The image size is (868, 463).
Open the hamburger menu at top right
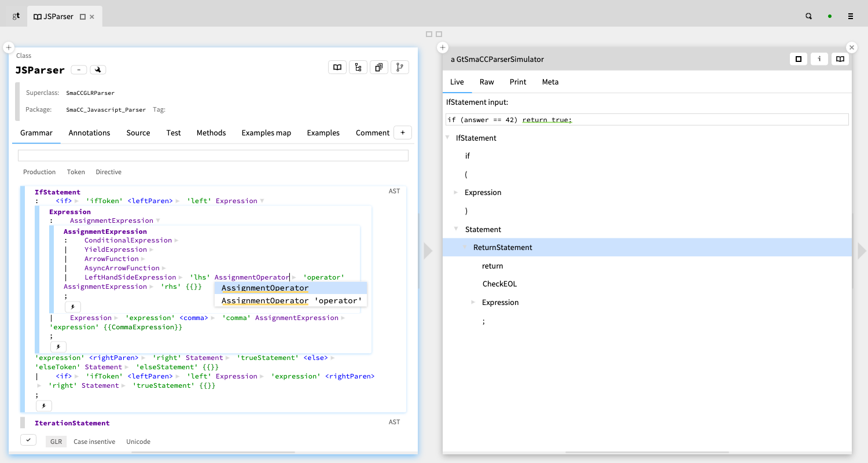[850, 17]
